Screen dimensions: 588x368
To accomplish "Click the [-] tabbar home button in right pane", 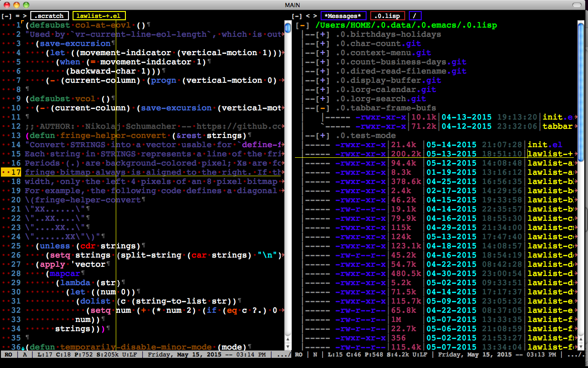I will pos(297,16).
